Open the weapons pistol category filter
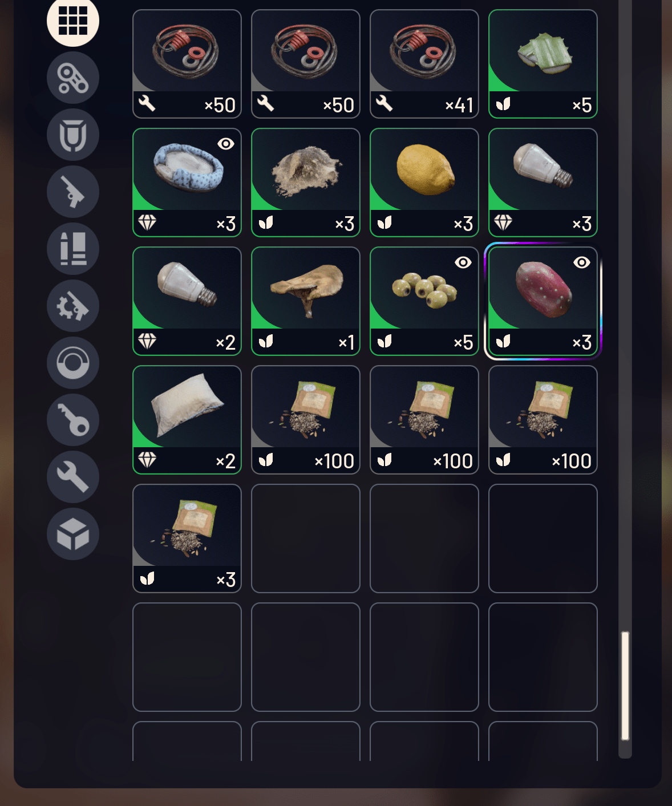The image size is (672, 806). (x=73, y=192)
